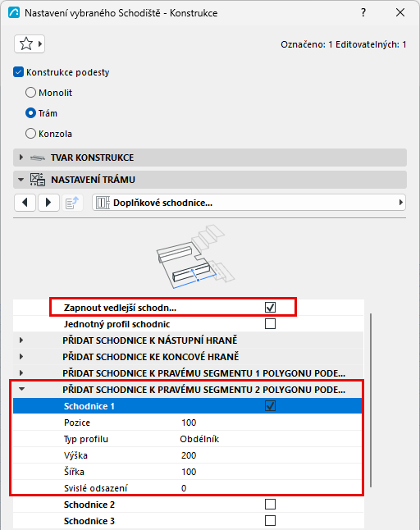Click the parameter list vertical scrollbar
The width and height of the screenshot is (420, 530).
(371, 400)
